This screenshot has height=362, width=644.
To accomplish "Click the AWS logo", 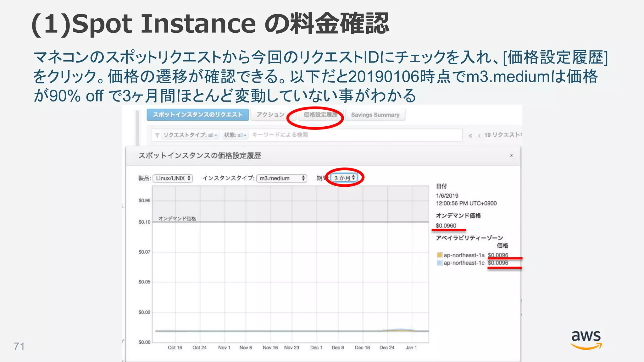I will coord(586,340).
